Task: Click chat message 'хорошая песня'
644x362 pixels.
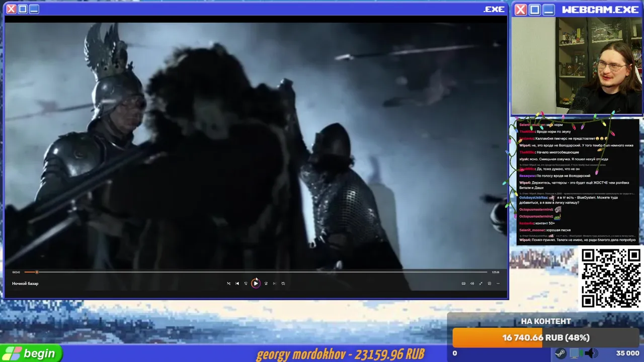Action: click(558, 230)
